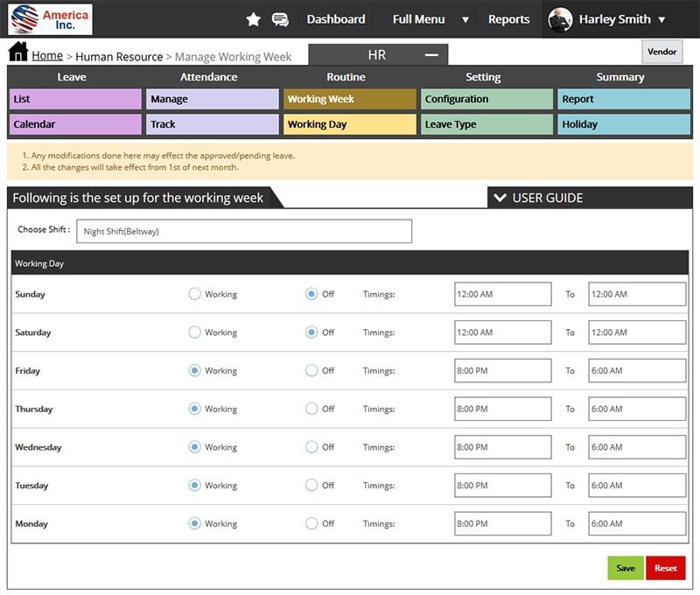Edit Sunday end time field
The width and height of the screenshot is (700, 595).
pos(637,294)
